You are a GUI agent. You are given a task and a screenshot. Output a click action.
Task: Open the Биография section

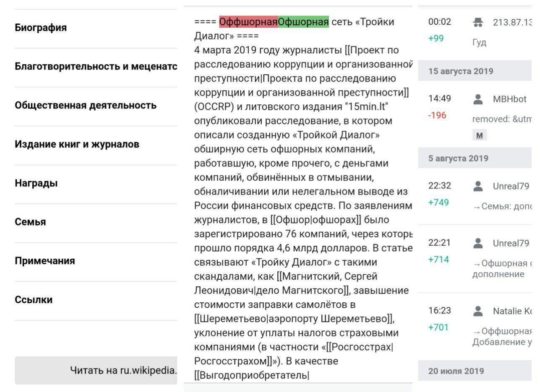tap(96, 28)
